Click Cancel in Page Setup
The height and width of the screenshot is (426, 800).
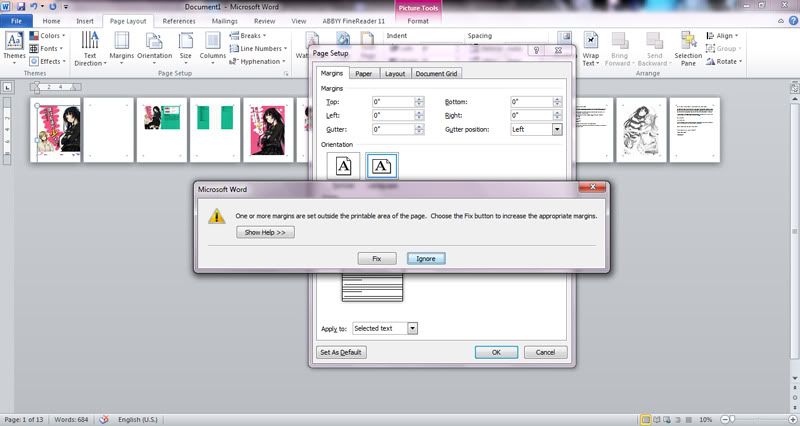[x=545, y=353]
